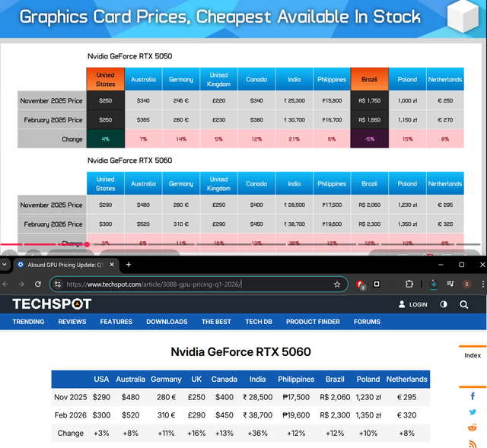487x448 pixels.
Task: Click the highlighted Brazil header in RTX 5050 video table
Action: pyautogui.click(x=369, y=79)
